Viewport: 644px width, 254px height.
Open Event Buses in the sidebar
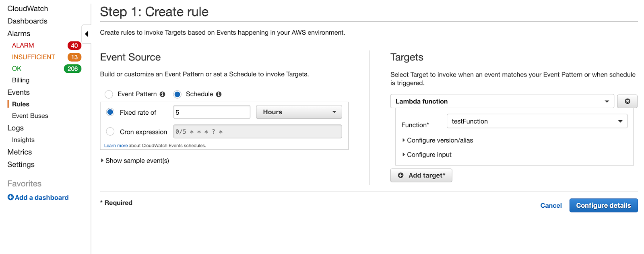(x=30, y=116)
